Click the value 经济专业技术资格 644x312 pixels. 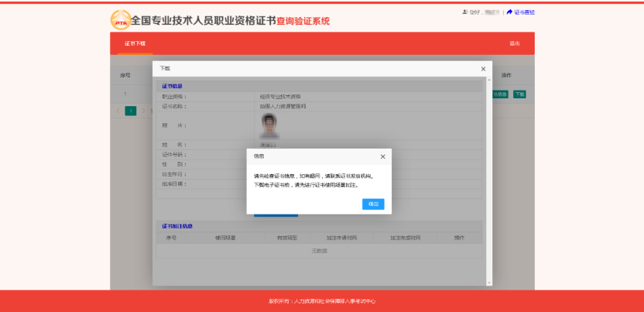pyautogui.click(x=280, y=97)
